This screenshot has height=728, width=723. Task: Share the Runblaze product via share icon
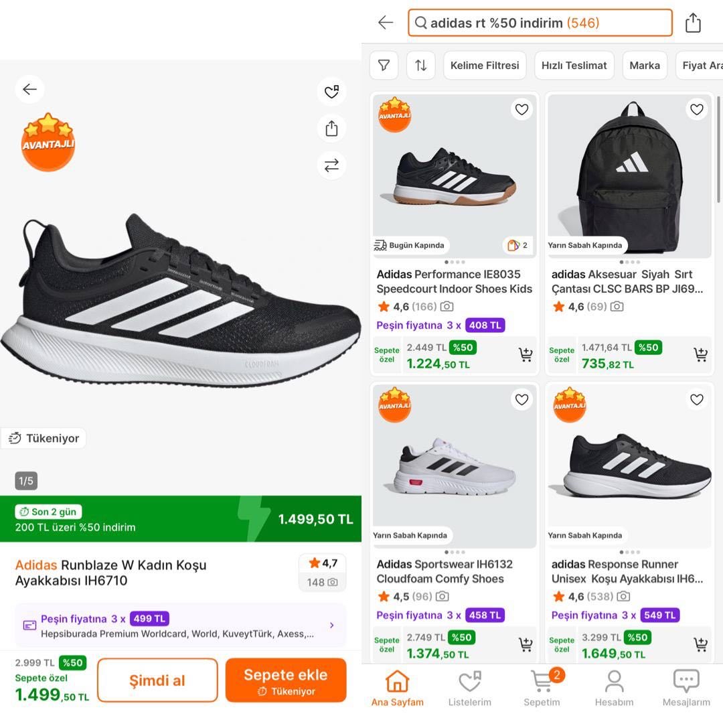331,129
